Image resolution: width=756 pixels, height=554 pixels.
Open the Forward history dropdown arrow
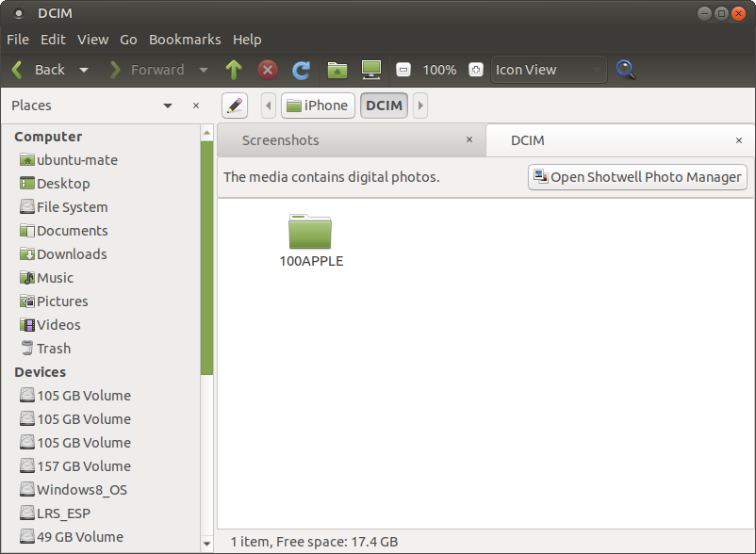point(204,70)
